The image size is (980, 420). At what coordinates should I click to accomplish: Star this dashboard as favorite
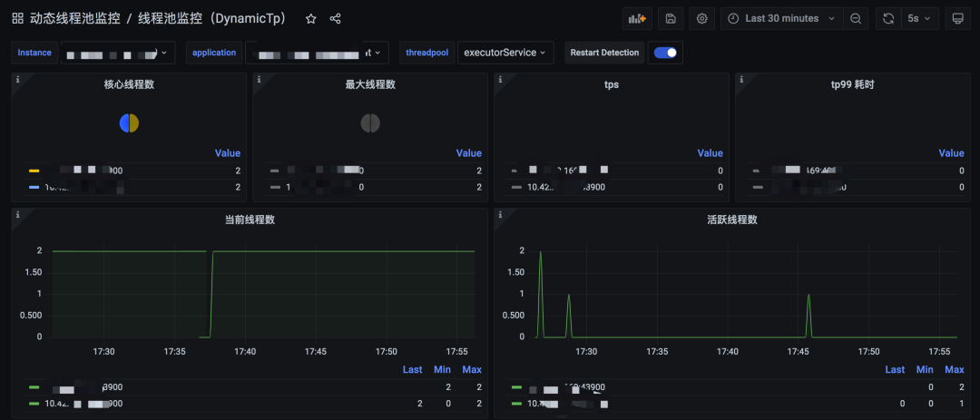click(x=310, y=19)
